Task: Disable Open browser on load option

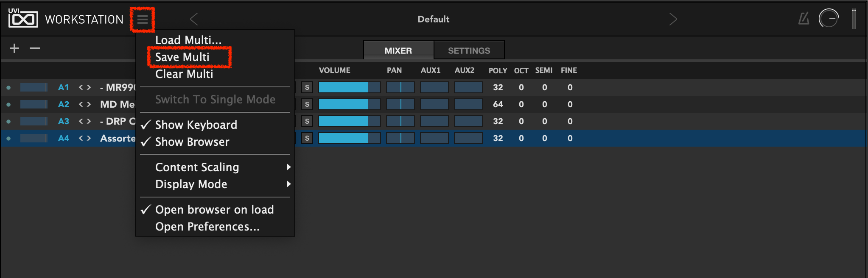Action: coord(215,209)
